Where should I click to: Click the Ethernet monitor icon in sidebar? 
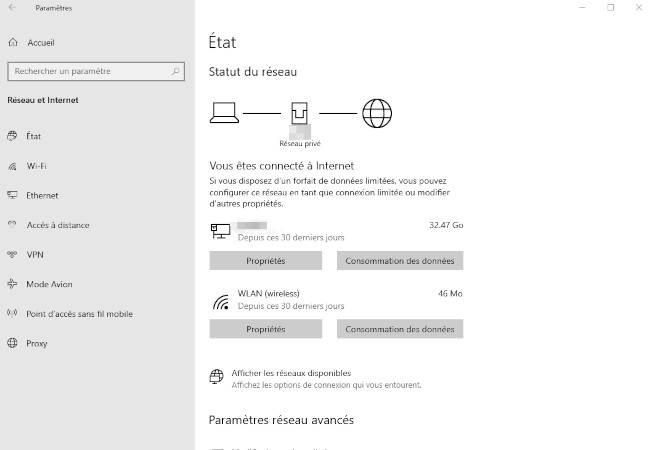tap(12, 195)
